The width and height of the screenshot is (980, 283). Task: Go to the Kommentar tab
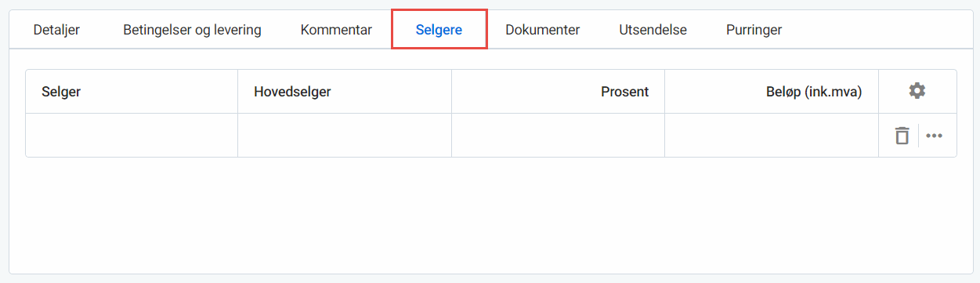tap(336, 30)
